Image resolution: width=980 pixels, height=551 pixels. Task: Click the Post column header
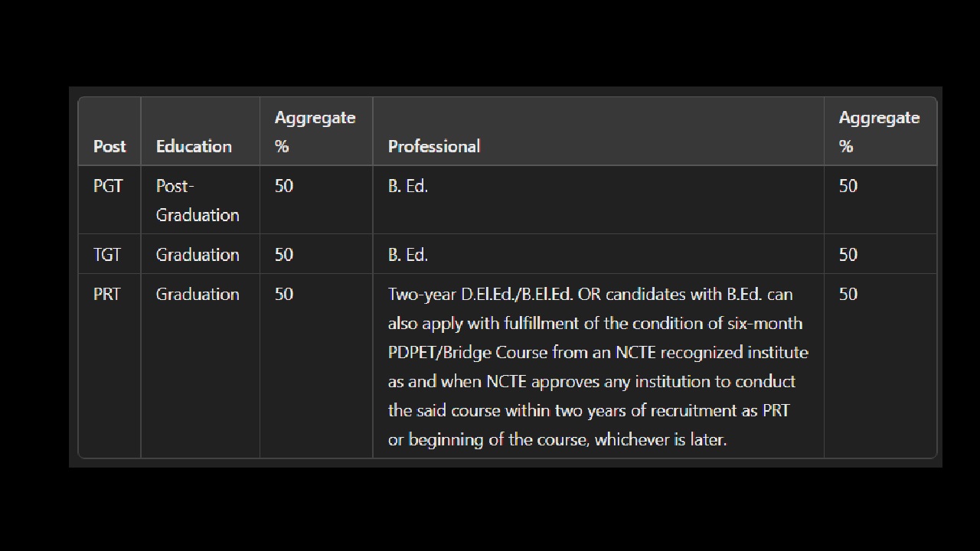coord(109,146)
